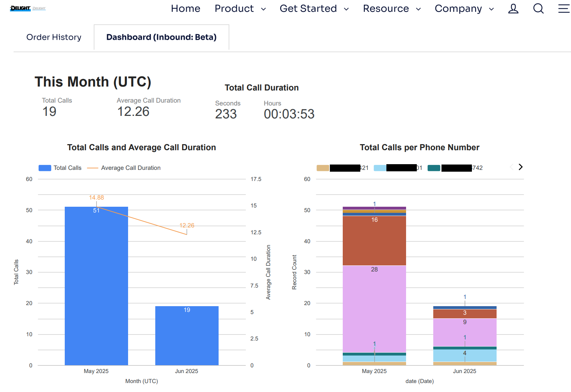The image size is (571, 392).
Task: Open the user account icon
Action: (x=513, y=9)
